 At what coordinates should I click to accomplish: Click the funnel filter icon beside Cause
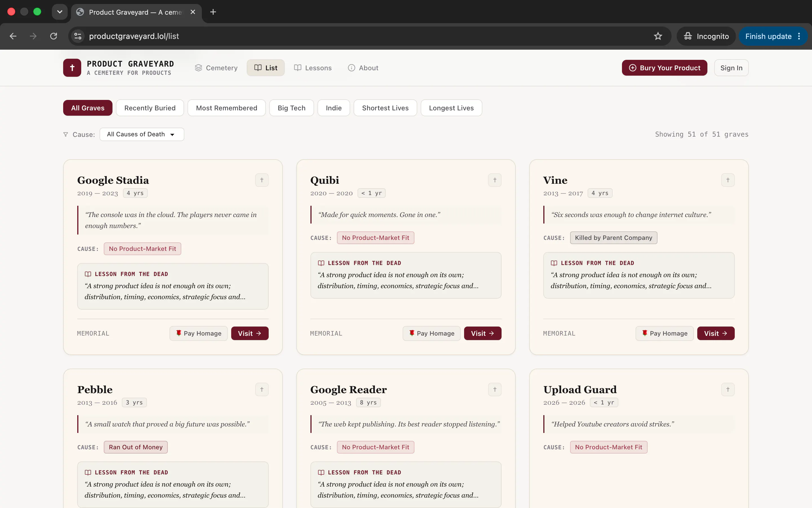[x=65, y=134]
